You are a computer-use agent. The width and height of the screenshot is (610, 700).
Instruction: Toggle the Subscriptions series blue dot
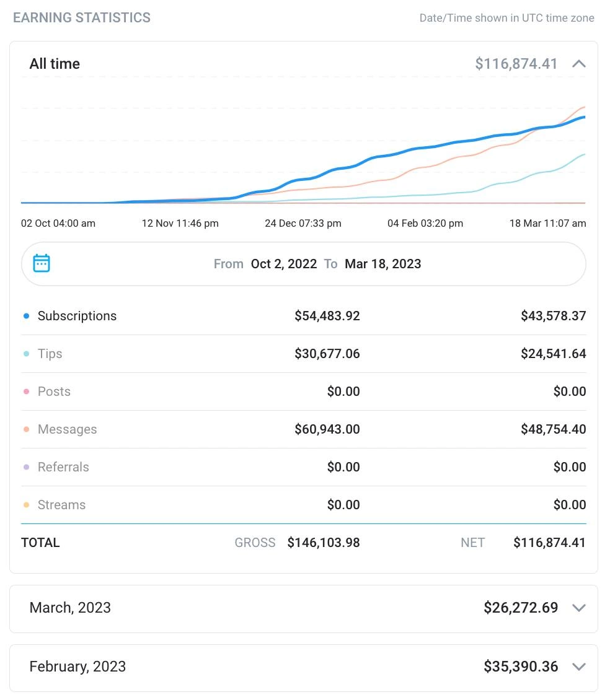(26, 316)
